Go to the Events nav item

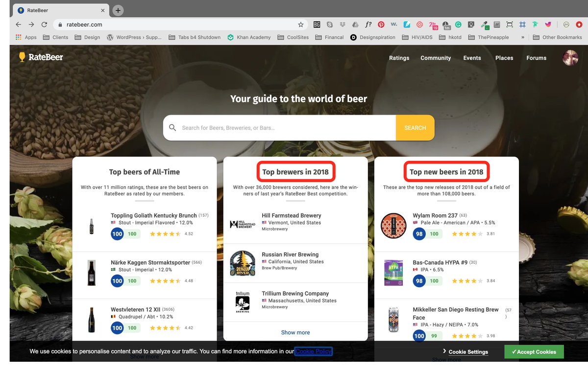coord(472,58)
